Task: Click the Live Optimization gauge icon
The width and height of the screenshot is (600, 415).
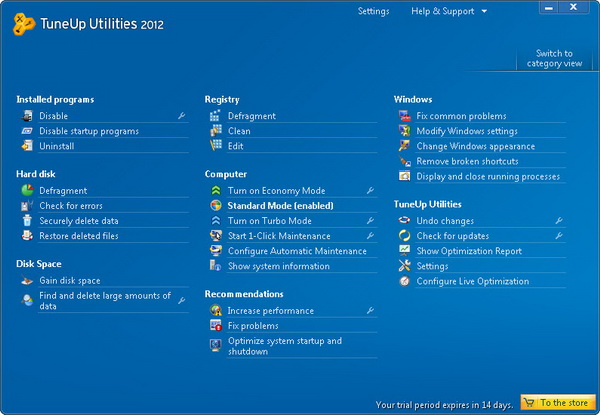Action: point(404,281)
